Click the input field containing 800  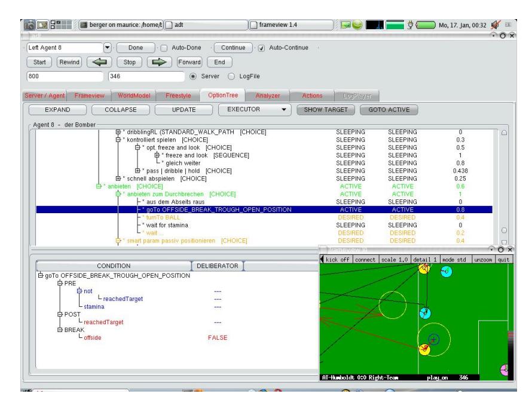pos(65,76)
